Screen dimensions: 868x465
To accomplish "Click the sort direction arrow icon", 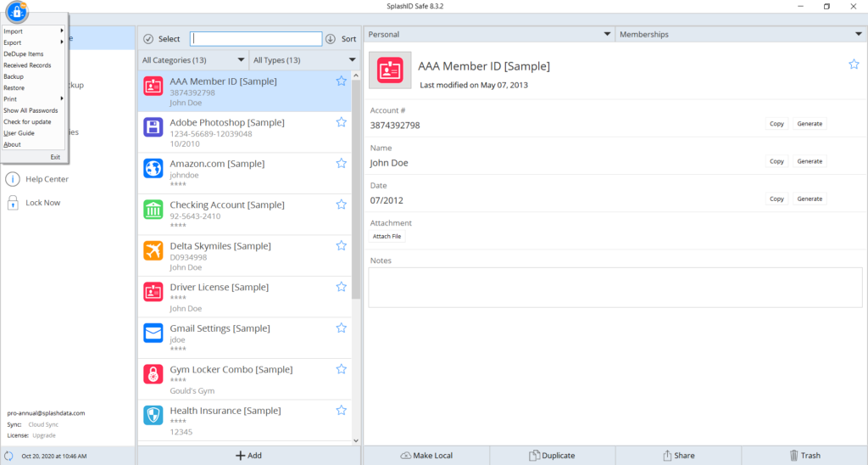I will pyautogui.click(x=331, y=39).
